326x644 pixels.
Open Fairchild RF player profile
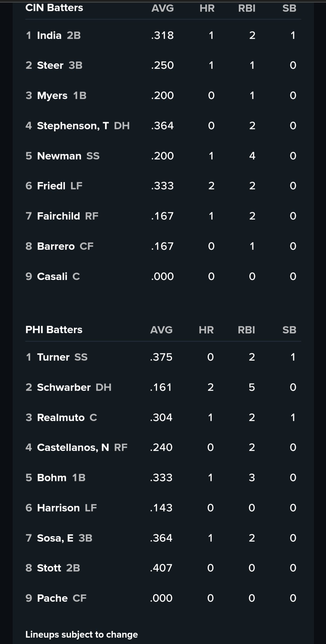point(59,216)
